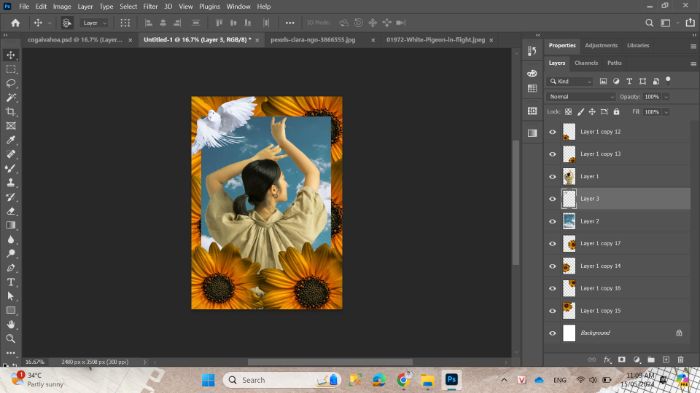700x393 pixels.
Task: Click the Windows Start button
Action: coord(208,380)
